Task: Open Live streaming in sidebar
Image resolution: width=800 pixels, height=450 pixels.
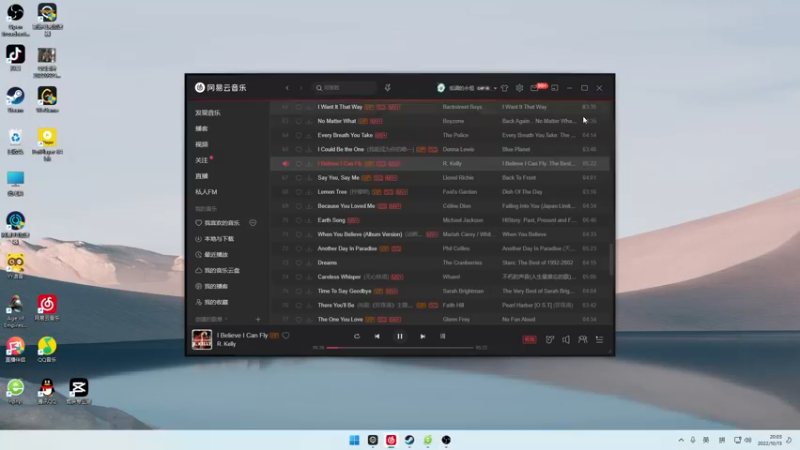Action: (202, 176)
